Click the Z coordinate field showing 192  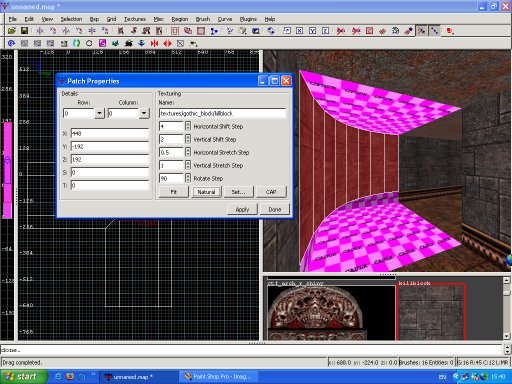(109, 159)
